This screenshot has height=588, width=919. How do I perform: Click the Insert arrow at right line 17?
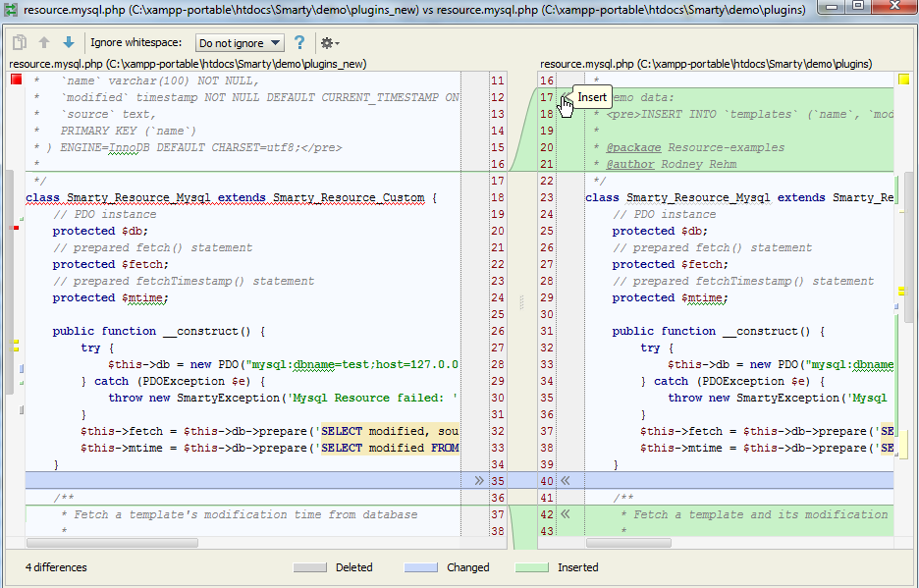[564, 97]
